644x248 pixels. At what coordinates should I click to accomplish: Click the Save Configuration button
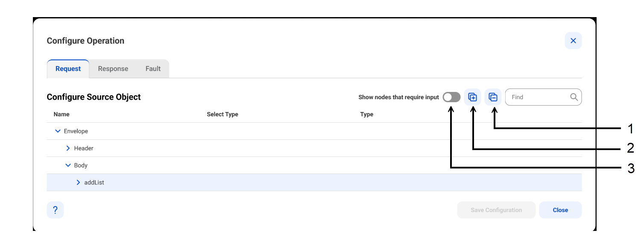coord(496,210)
